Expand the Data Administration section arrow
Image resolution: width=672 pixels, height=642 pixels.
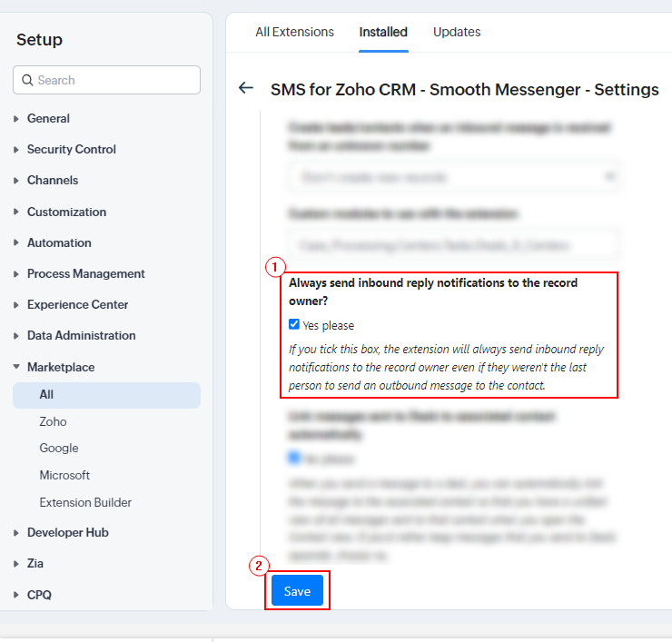tap(15, 336)
